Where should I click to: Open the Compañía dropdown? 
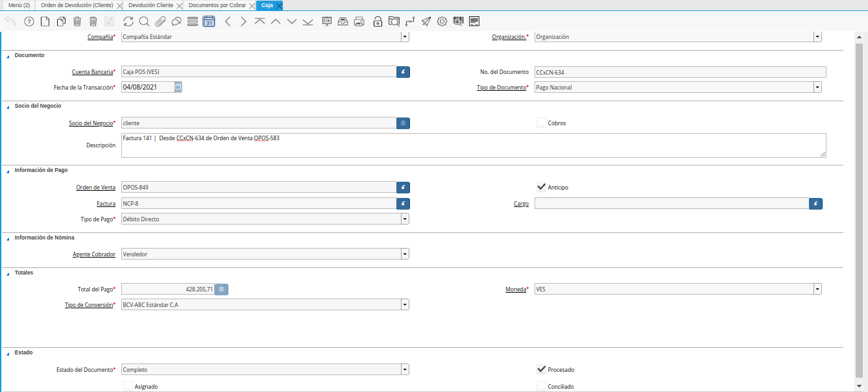point(405,37)
